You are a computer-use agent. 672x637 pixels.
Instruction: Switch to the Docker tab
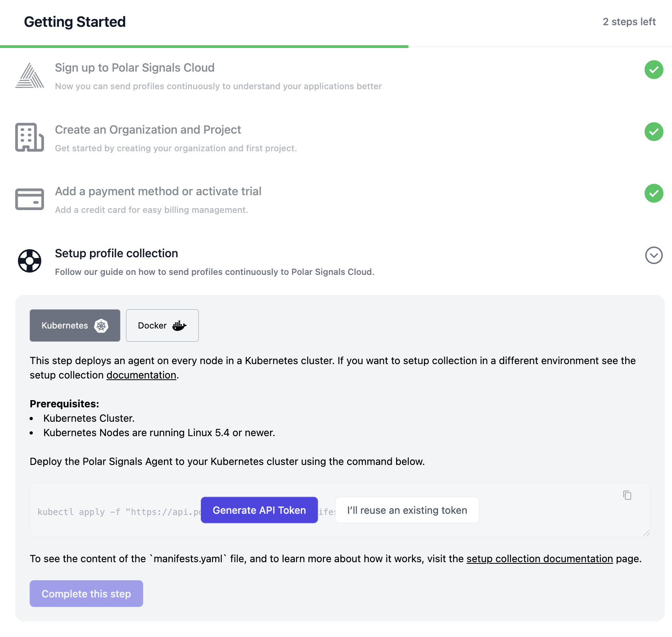pyautogui.click(x=162, y=325)
